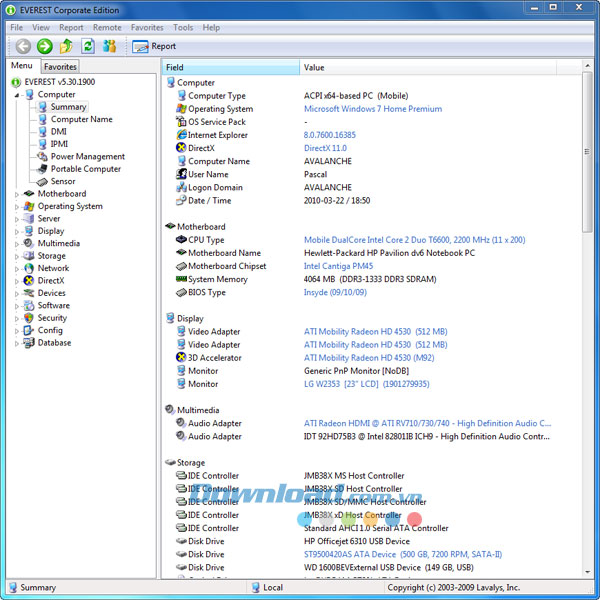The width and height of the screenshot is (600, 600).
Task: Click the Database icon in the tree
Action: click(x=29, y=342)
